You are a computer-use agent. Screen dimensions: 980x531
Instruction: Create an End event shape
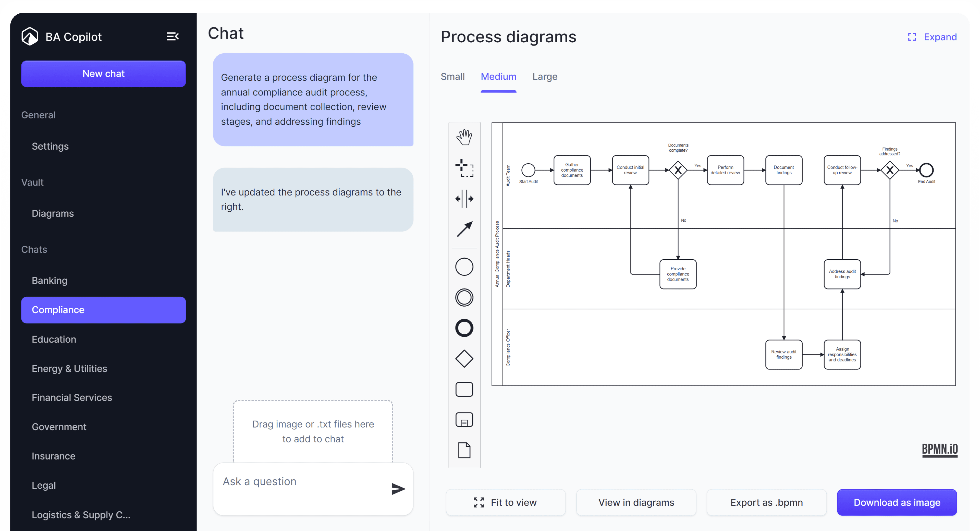click(x=464, y=328)
